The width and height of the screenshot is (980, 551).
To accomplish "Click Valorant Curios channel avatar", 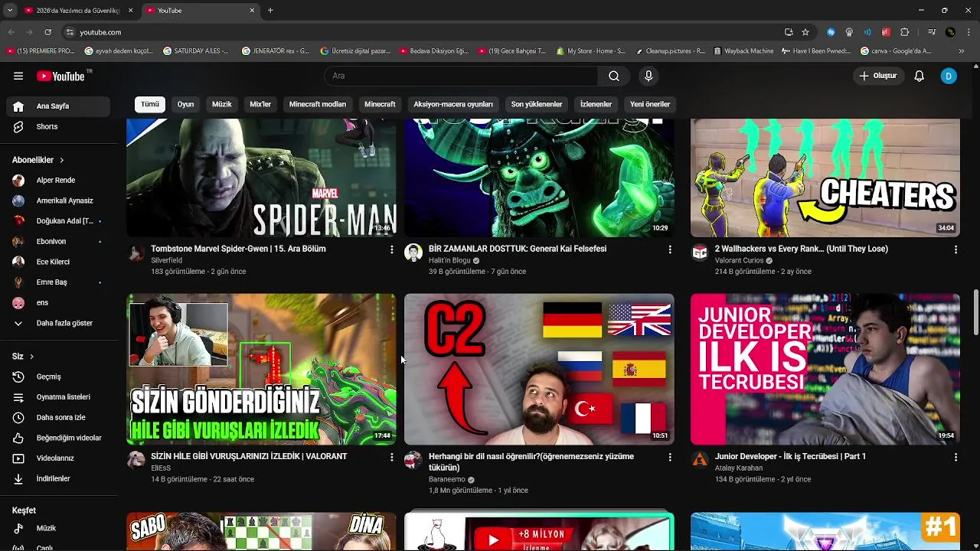I will pos(700,253).
